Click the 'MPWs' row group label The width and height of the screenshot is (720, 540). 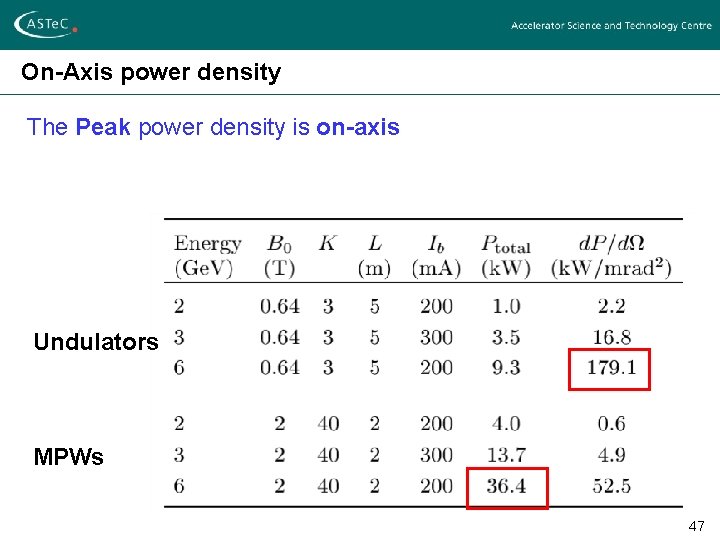(68, 456)
